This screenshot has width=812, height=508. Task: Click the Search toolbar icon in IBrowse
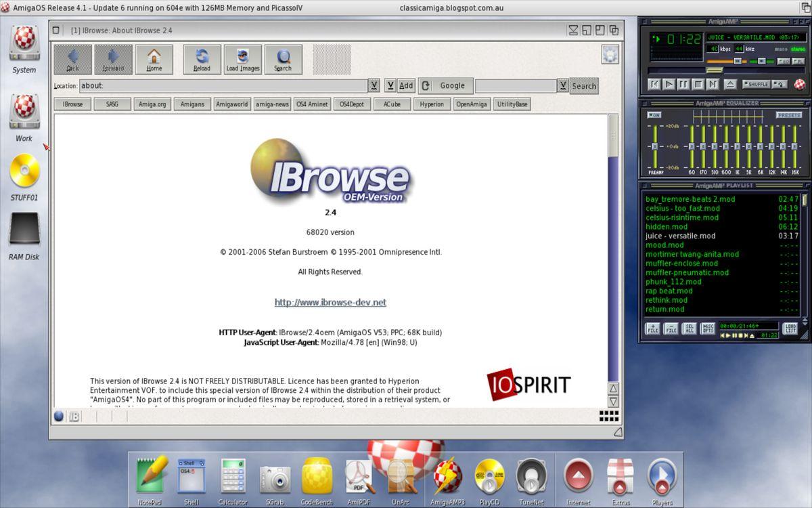coord(283,60)
